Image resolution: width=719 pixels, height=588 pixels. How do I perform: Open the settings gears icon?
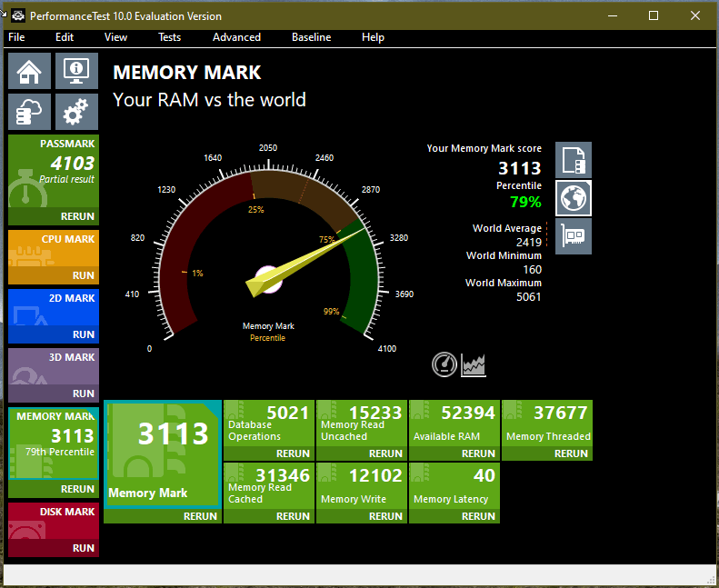click(x=77, y=113)
